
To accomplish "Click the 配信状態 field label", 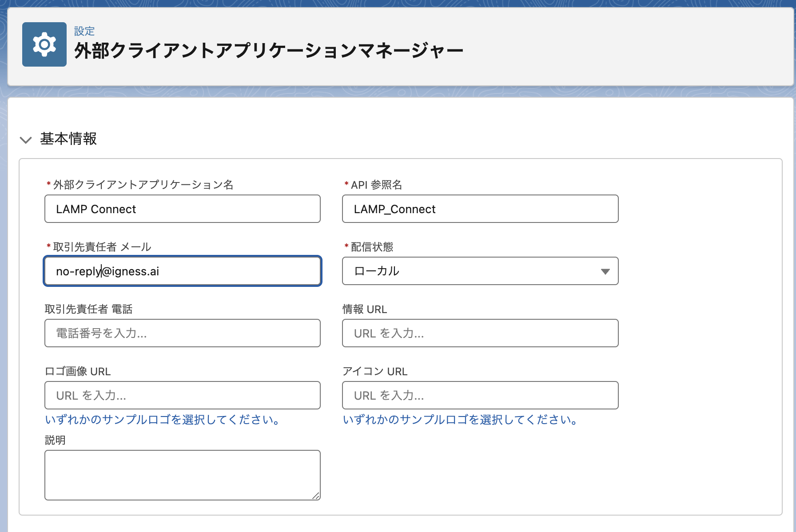I will [372, 247].
